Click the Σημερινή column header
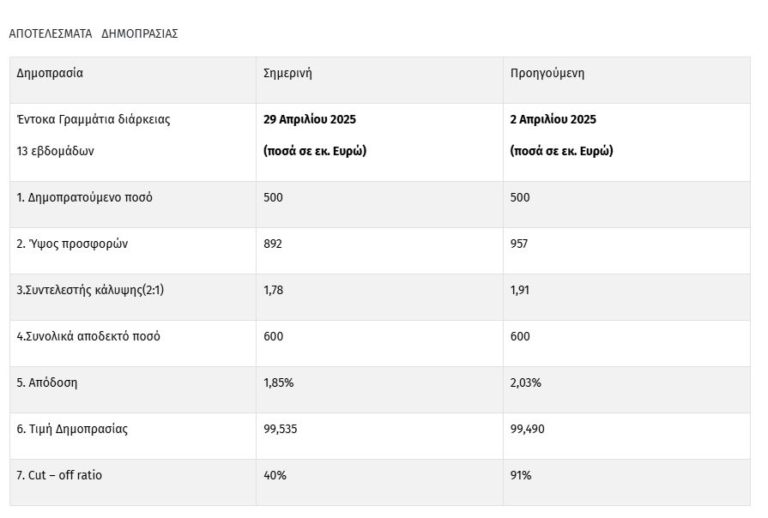768x518 pixels. pos(288,73)
